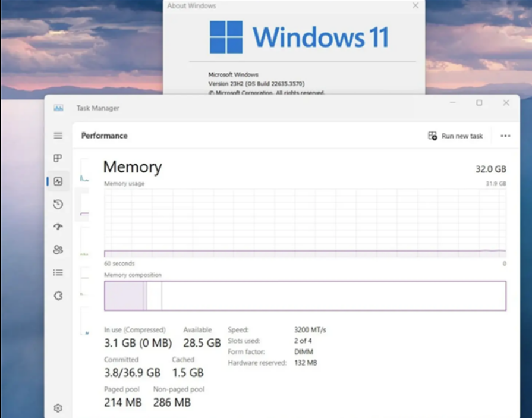Click the Non-paged pool 286 MB value
This screenshot has width=532, height=418.
point(172,403)
